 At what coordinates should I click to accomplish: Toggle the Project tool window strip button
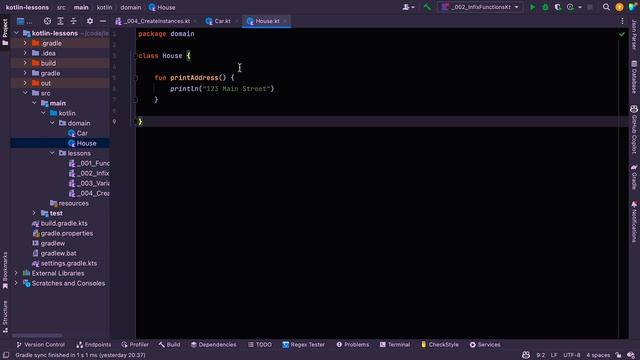click(x=5, y=32)
